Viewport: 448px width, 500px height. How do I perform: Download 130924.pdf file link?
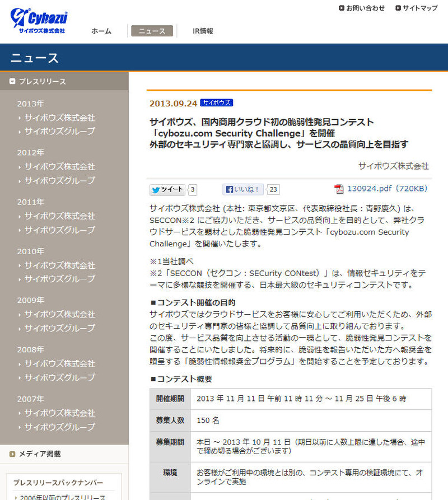(387, 189)
